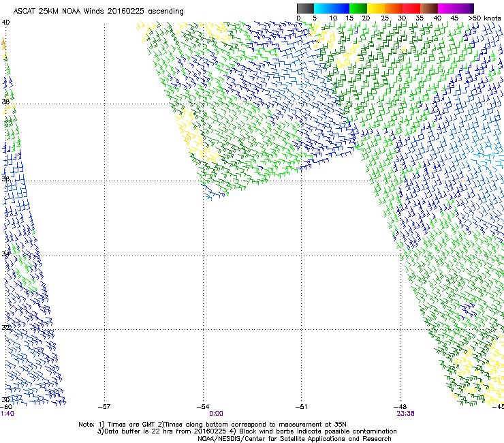Click the blue 10-15 knots legend segment
This screenshot has height=443, width=504.
coord(341,8)
